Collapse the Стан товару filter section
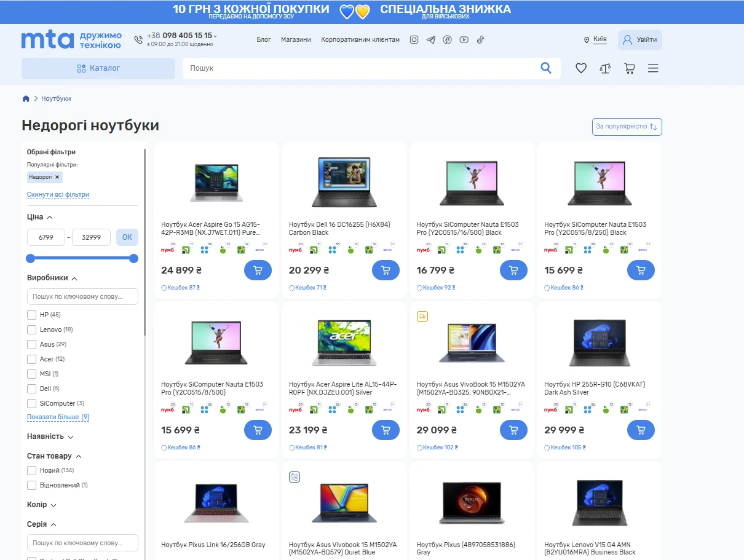 pos(55,456)
